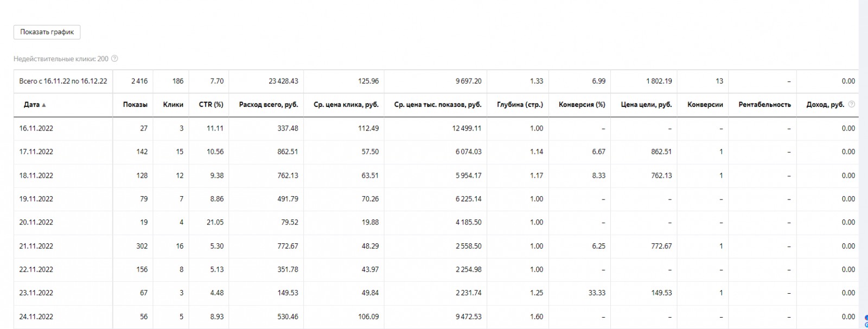Sort by Конверсии column header
Image resolution: width=868 pixels, height=329 pixels.
point(705,105)
